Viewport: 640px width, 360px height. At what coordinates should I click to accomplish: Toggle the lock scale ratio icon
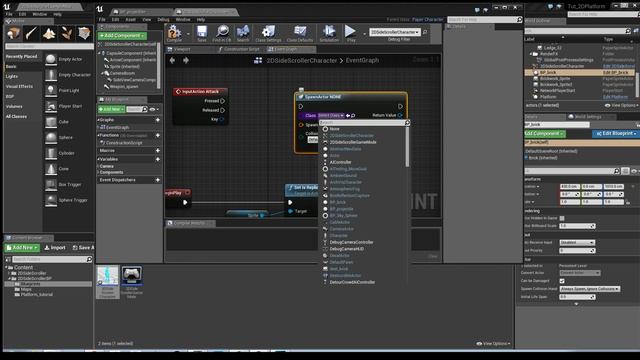coord(628,202)
